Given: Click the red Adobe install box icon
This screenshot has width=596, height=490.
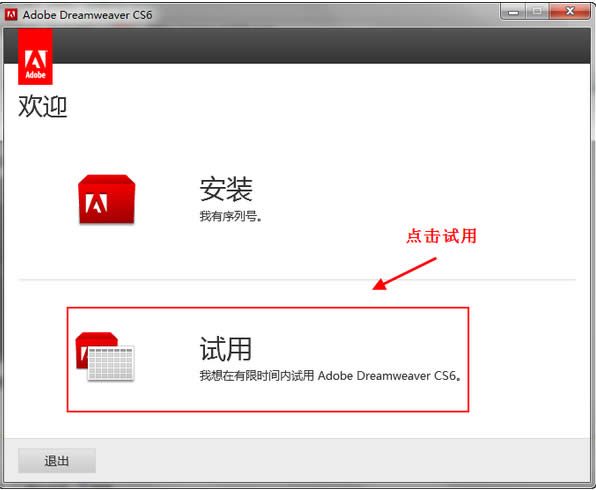Looking at the screenshot, I should (106, 199).
